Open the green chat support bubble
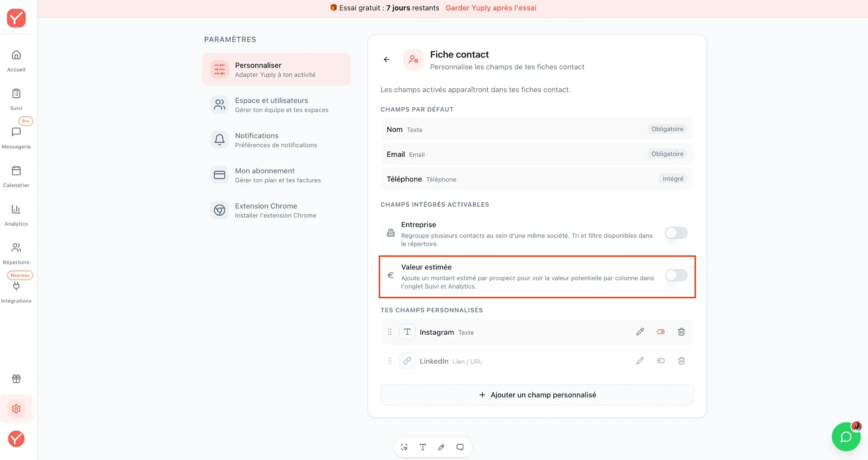This screenshot has height=460, width=868. pos(846,437)
